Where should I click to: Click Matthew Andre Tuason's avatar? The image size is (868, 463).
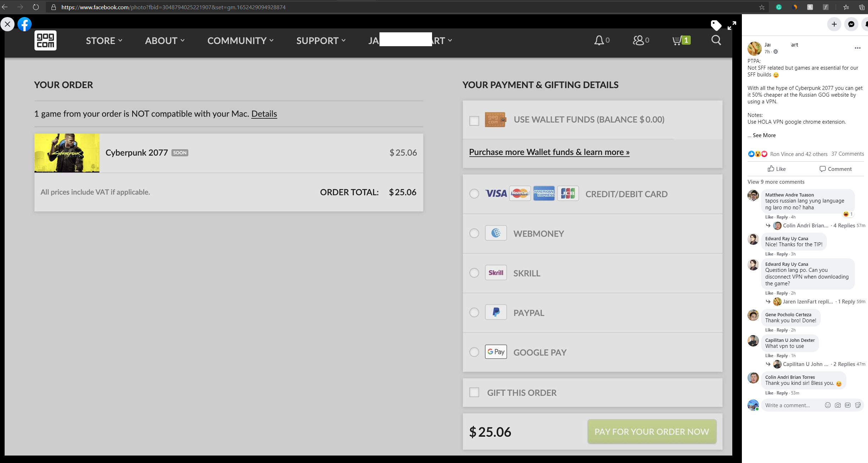pos(753,195)
